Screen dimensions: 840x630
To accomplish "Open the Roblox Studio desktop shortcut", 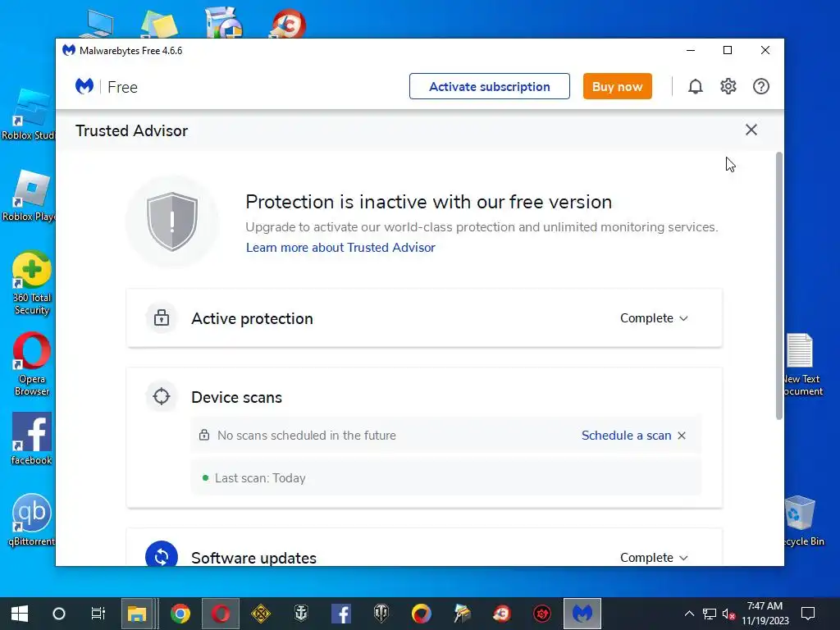I will tap(30, 115).
